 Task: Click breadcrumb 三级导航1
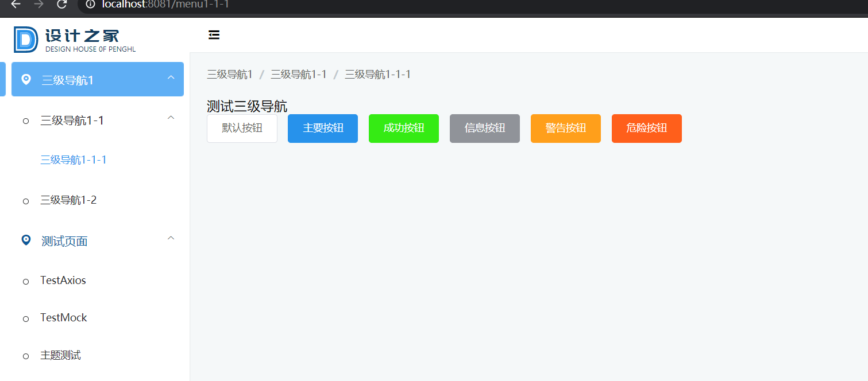pyautogui.click(x=230, y=74)
